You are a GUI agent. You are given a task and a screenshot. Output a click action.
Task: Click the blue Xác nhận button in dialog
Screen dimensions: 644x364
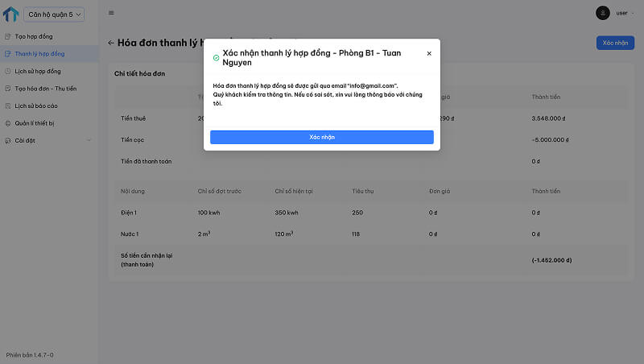tap(321, 137)
